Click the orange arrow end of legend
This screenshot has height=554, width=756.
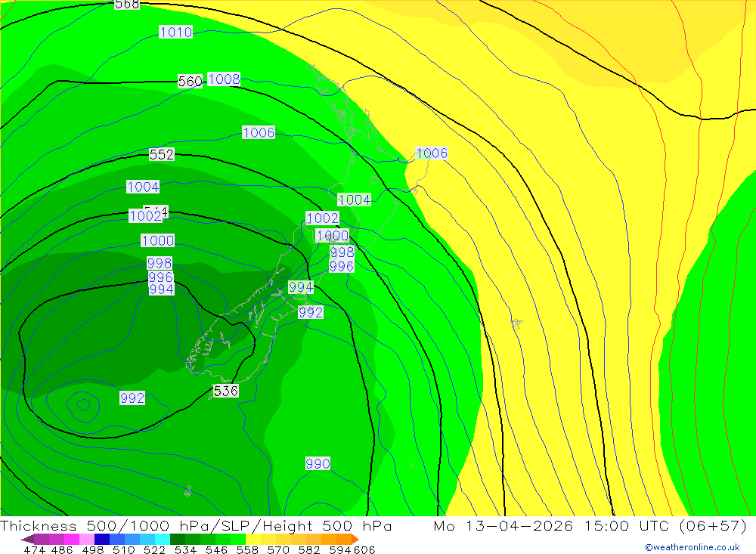point(355,539)
